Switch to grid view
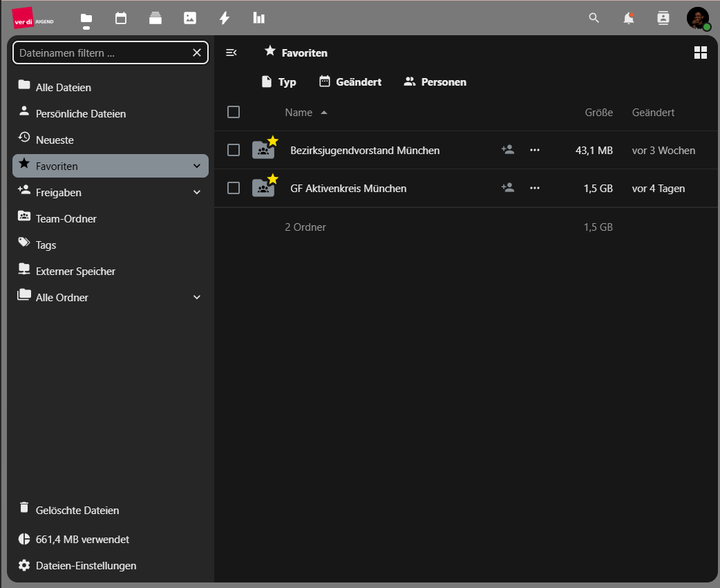The height and width of the screenshot is (588, 720). (700, 53)
